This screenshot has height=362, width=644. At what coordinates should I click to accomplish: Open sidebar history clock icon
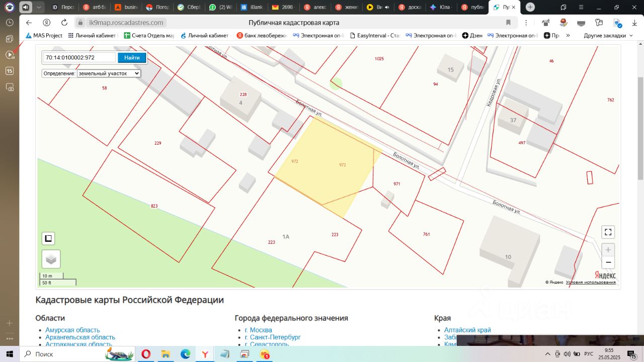tap(9, 23)
